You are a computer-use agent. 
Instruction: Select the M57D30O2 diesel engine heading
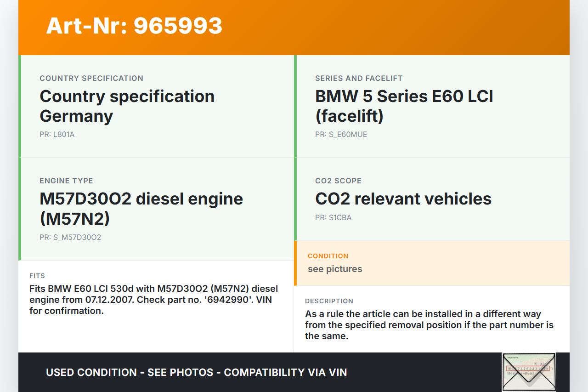[141, 209]
